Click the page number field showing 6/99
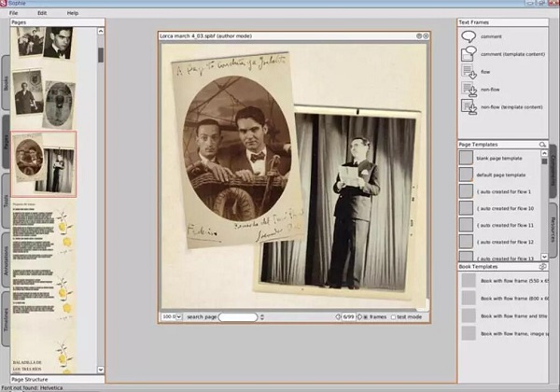The image size is (560, 392). pos(348,316)
